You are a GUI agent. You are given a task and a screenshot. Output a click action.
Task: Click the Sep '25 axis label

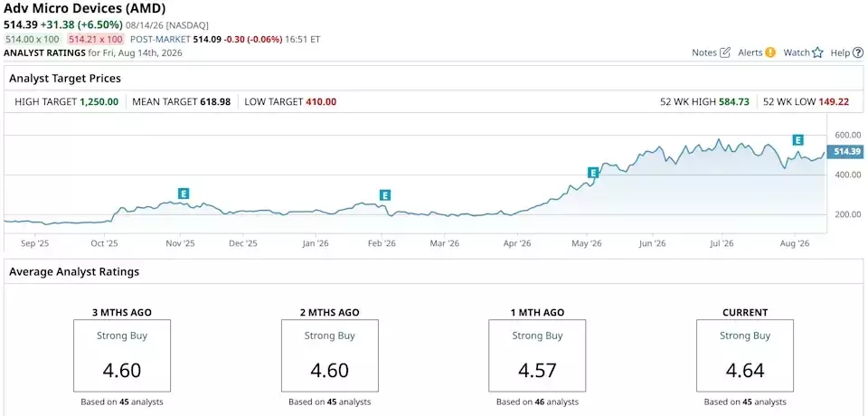pos(33,243)
